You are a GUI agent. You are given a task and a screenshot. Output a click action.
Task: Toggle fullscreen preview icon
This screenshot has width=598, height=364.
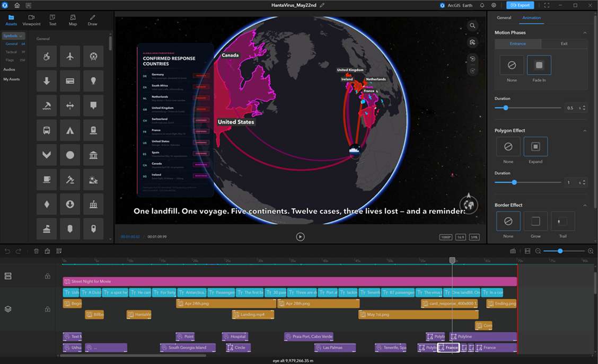pos(547,5)
